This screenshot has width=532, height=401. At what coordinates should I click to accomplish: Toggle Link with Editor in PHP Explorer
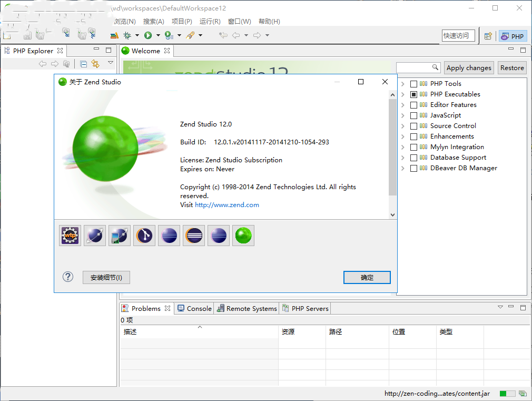click(95, 64)
